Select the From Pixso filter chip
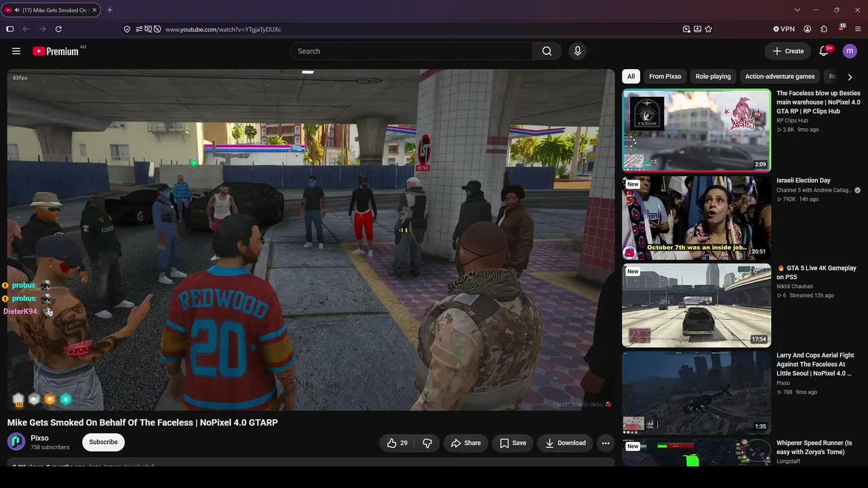 click(x=665, y=77)
